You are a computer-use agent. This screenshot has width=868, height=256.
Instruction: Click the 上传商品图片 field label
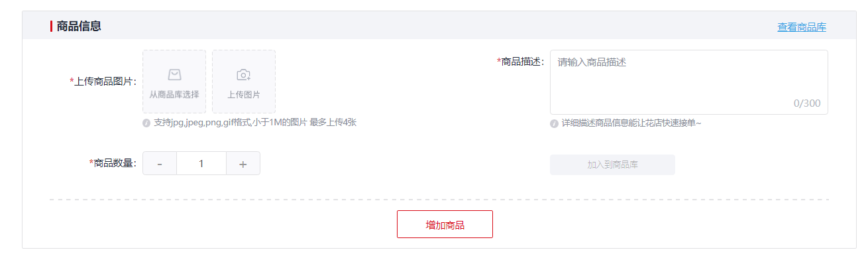pos(103,82)
